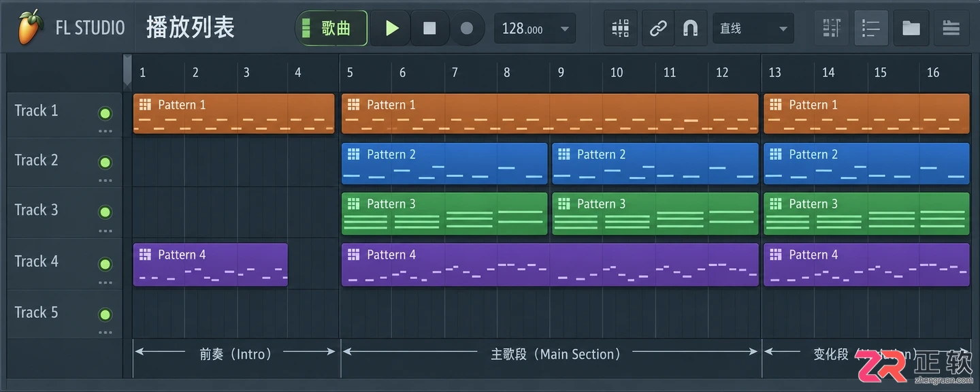Show the playlist view icon
980x392 pixels.
point(871,28)
